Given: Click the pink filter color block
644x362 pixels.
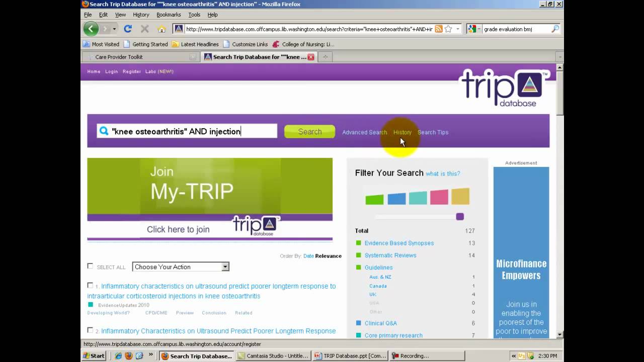Looking at the screenshot, I should [439, 197].
